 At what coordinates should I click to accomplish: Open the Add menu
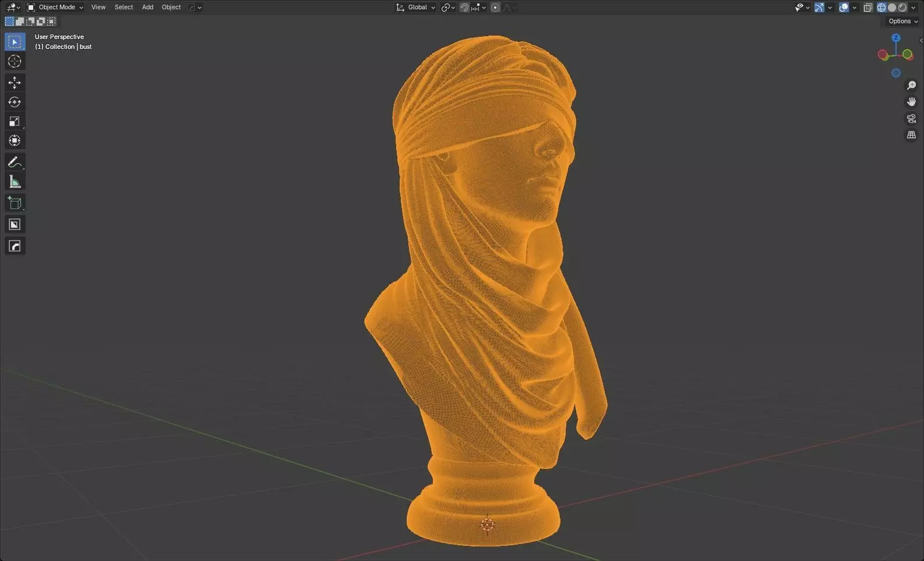pos(147,8)
